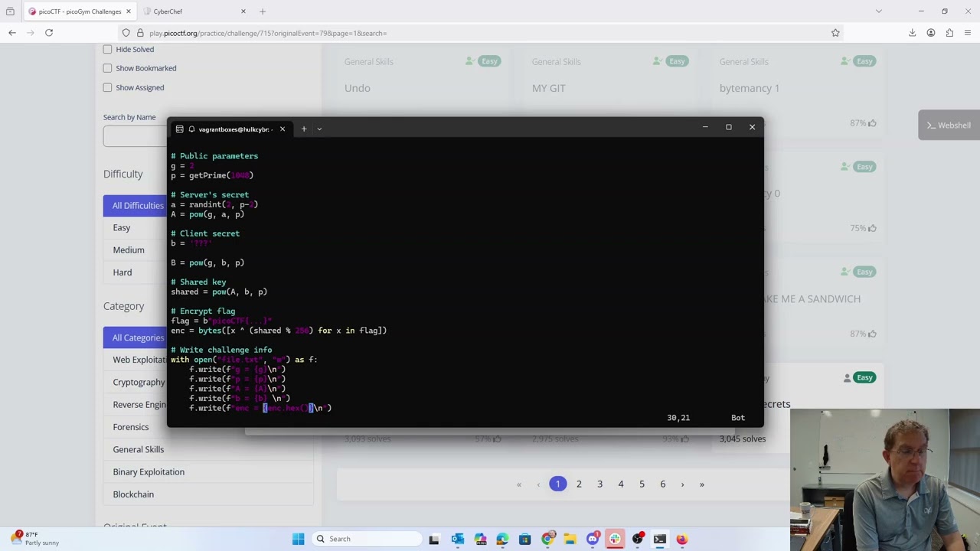Screen dimensions: 980x551
Task: Click the Windows taskbar Search box
Action: (x=367, y=539)
